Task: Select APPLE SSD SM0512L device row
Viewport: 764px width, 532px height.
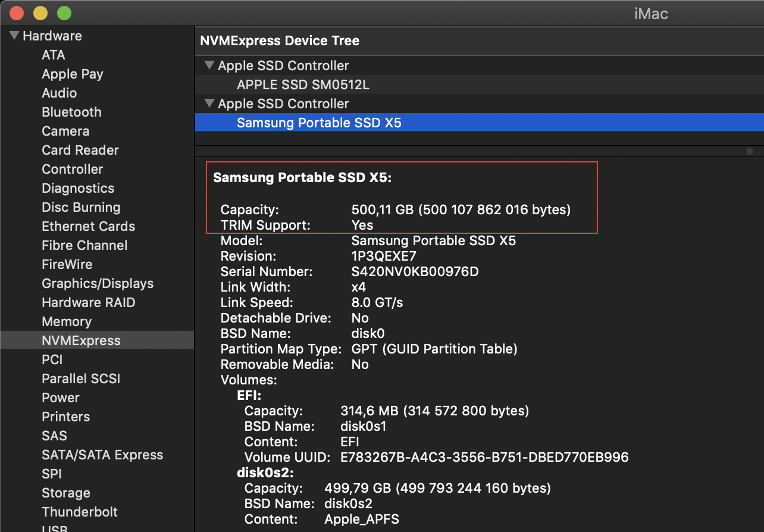Action: pyautogui.click(x=480, y=85)
